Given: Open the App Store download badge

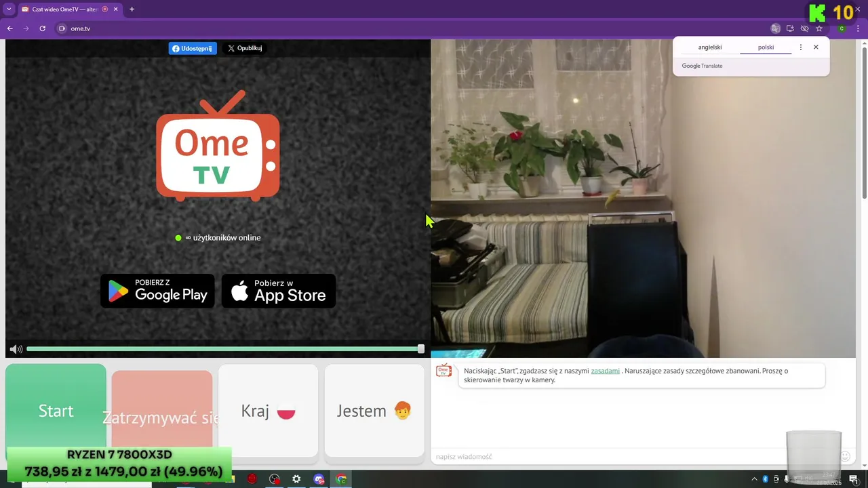Looking at the screenshot, I should point(279,291).
